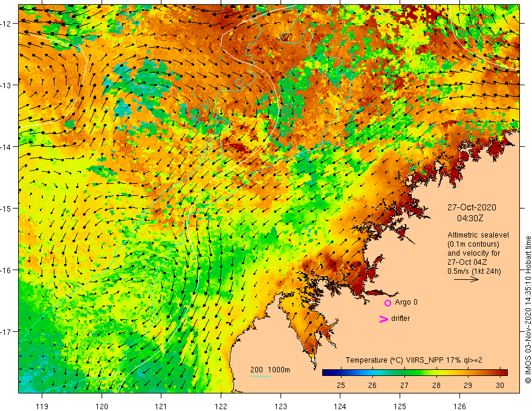Click the '(0.1m contours)' caption line

click(473, 244)
